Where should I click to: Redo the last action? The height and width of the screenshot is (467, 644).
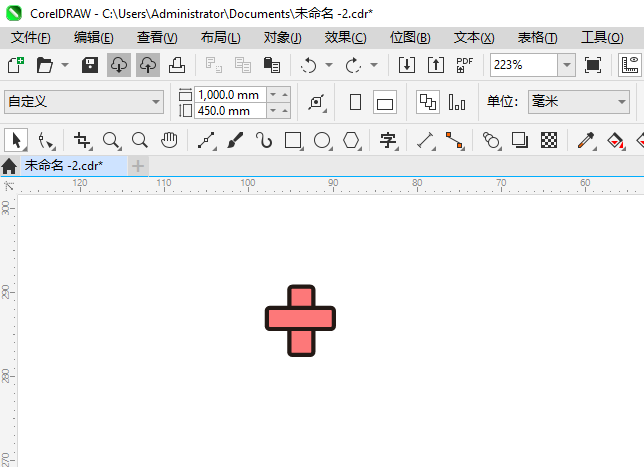pyautogui.click(x=354, y=65)
